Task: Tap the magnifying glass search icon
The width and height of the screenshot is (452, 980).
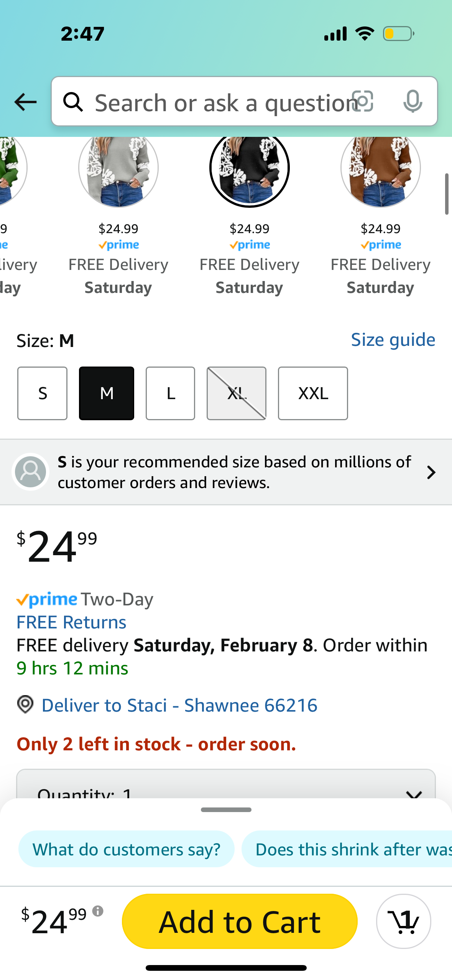Action: click(x=73, y=102)
